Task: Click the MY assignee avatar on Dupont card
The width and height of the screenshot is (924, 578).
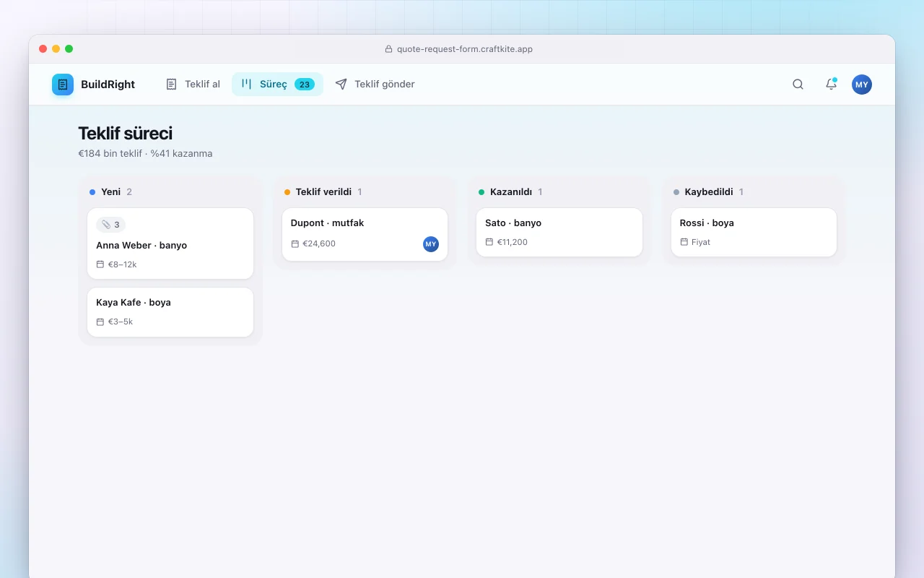Action: tap(431, 244)
